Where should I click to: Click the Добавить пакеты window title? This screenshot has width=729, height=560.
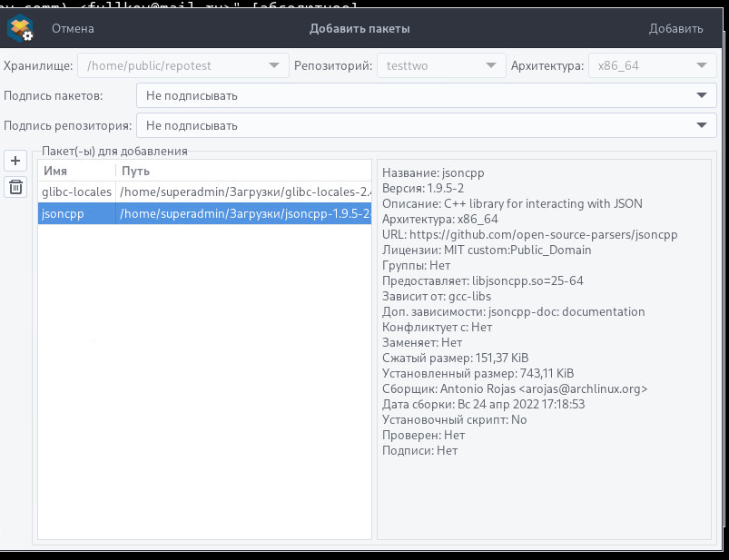pos(360,29)
